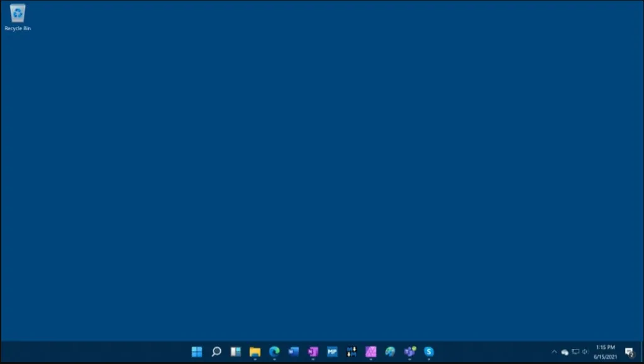Viewport: 644px width, 364px height.
Task: Launch File Explorer from the taskbar
Action: tap(254, 352)
